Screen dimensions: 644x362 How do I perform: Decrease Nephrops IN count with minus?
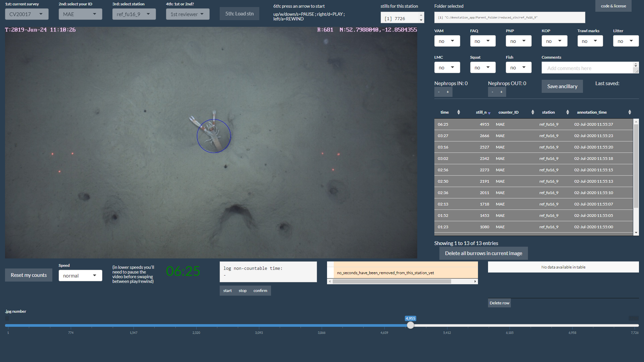pos(439,92)
